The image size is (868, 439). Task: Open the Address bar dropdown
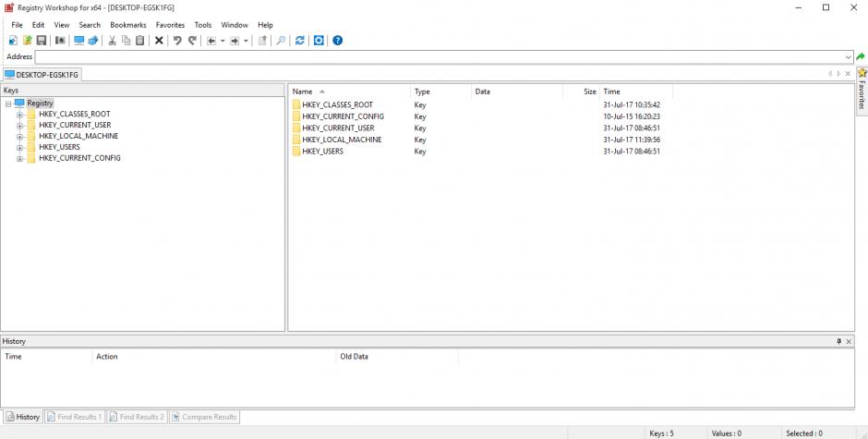pyautogui.click(x=849, y=56)
